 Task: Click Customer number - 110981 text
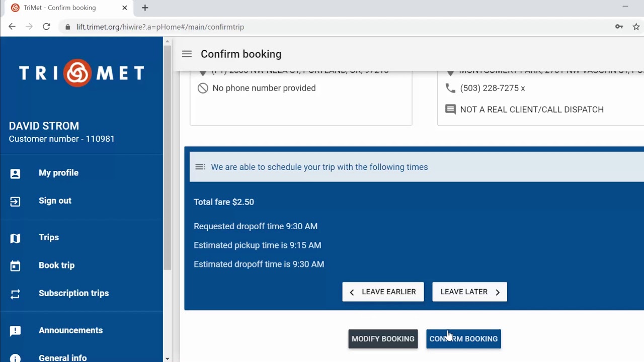coord(62,139)
